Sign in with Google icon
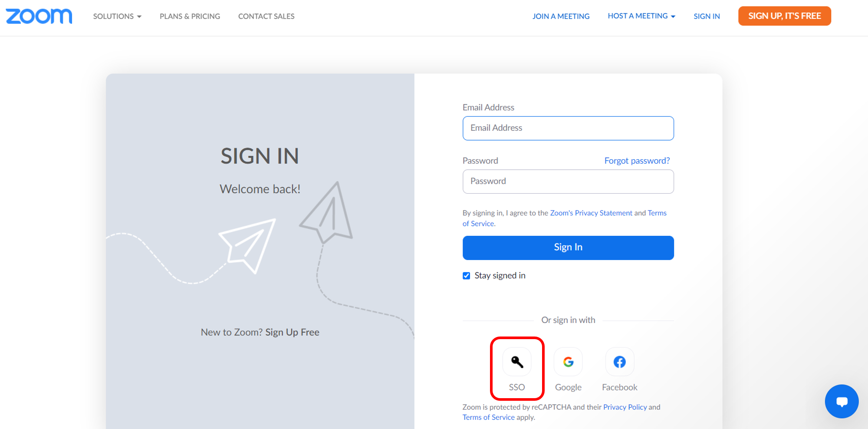Viewport: 868px width, 429px height. 568,362
